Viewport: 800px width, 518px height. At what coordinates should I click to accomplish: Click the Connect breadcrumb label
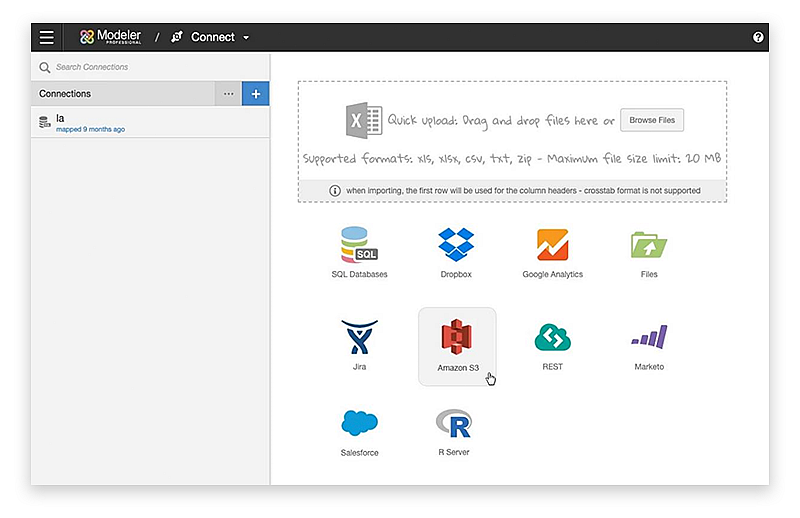213,37
